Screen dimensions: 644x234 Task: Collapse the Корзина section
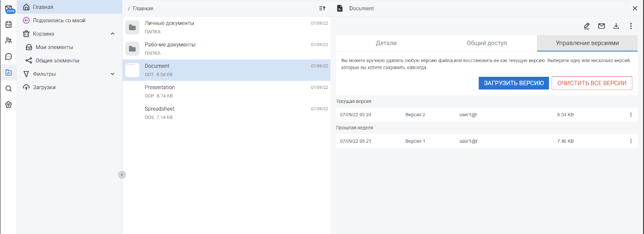point(113,34)
